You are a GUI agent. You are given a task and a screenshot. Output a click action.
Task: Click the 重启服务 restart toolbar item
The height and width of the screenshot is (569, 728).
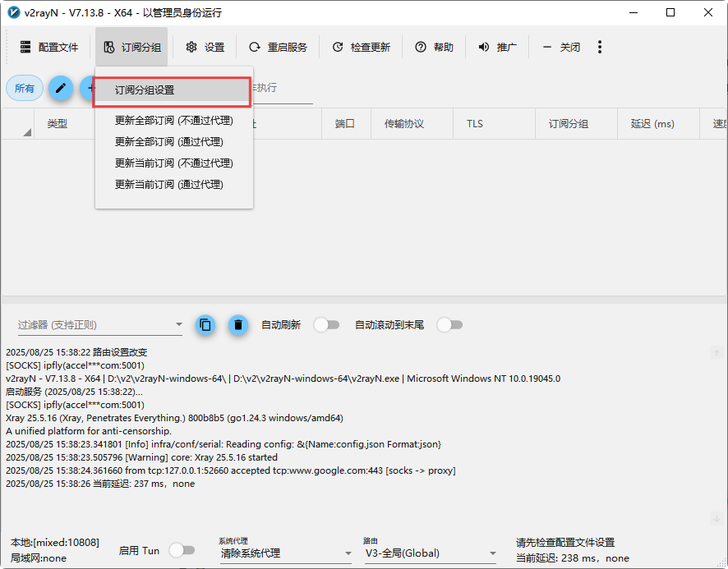pyautogui.click(x=278, y=48)
